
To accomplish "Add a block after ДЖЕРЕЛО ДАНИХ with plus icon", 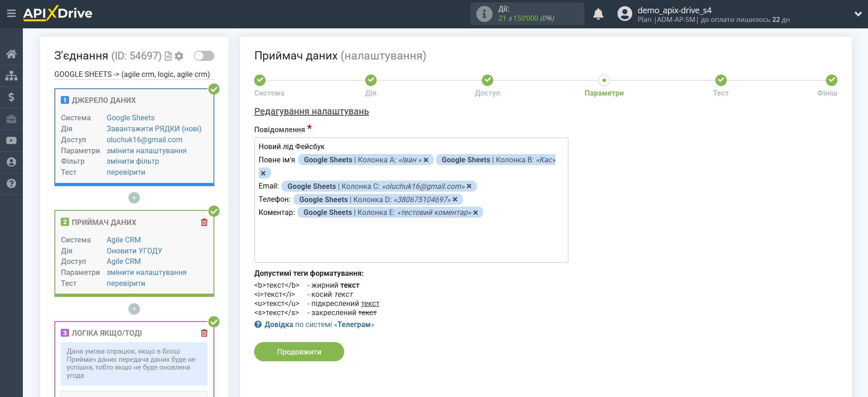I will 134,198.
